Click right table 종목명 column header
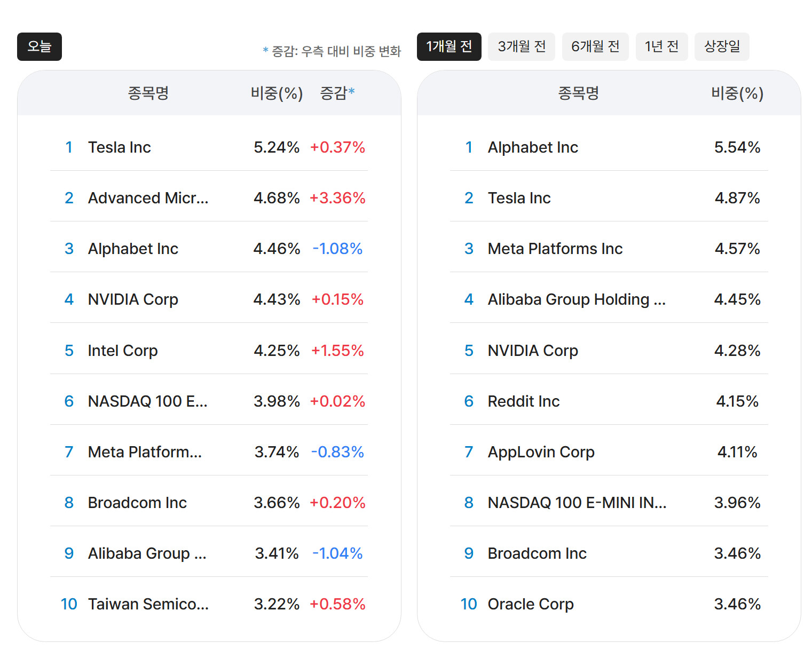 578,93
